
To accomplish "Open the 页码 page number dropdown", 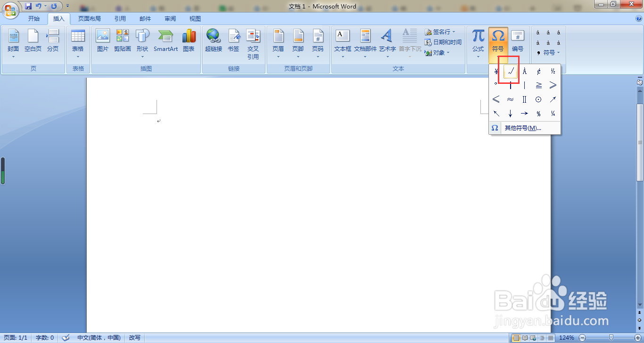I will [x=318, y=43].
